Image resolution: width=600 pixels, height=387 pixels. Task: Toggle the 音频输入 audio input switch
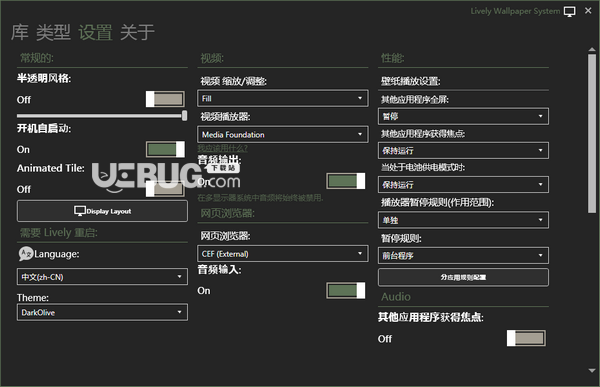346,291
